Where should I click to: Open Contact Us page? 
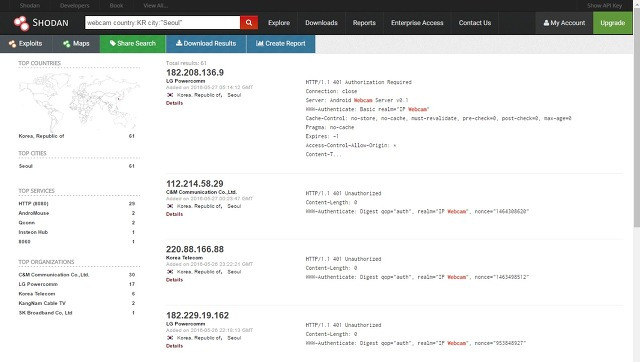(475, 23)
